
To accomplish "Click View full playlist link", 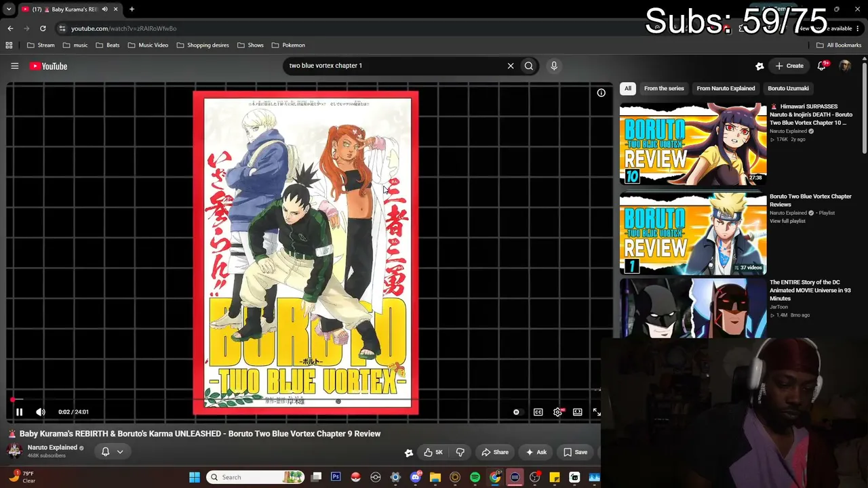I will (x=787, y=221).
